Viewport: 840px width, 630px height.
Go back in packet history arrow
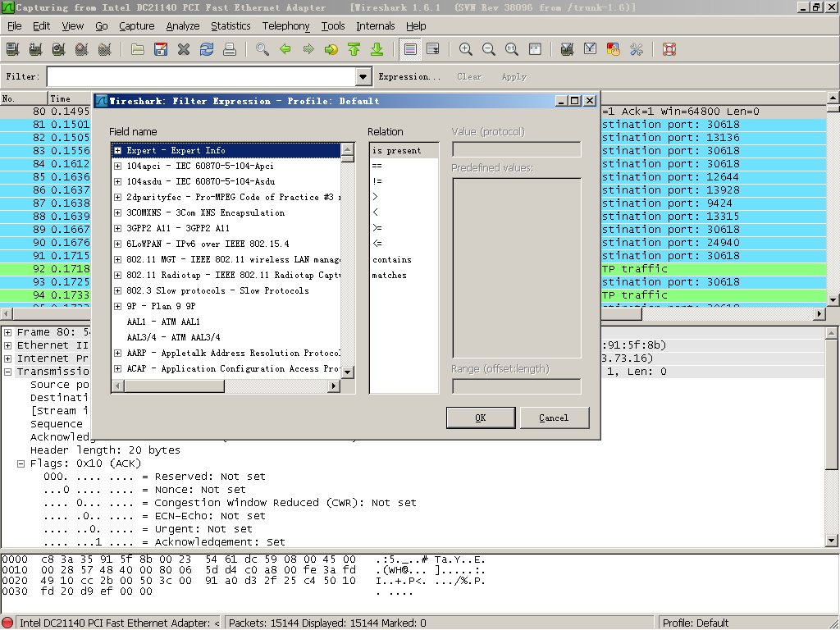point(285,49)
